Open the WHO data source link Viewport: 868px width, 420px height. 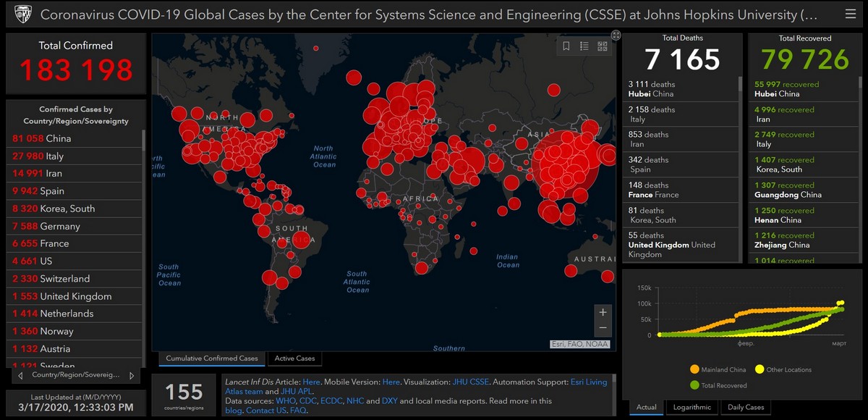[x=286, y=400]
